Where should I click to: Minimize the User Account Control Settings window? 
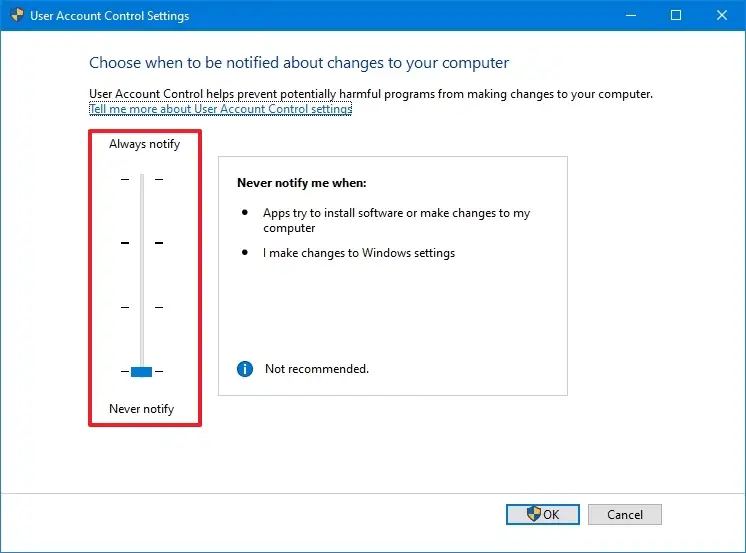click(631, 15)
